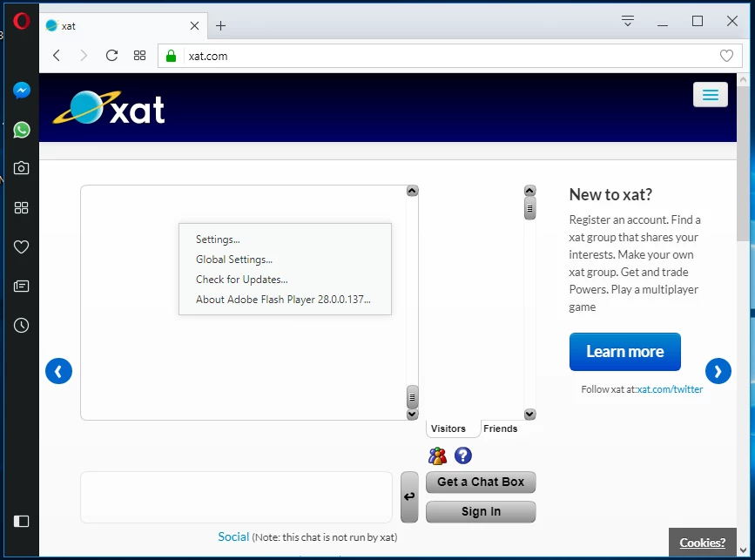Click the chat messages scroll up arrow
Screen dimensions: 755x560
[412, 191]
